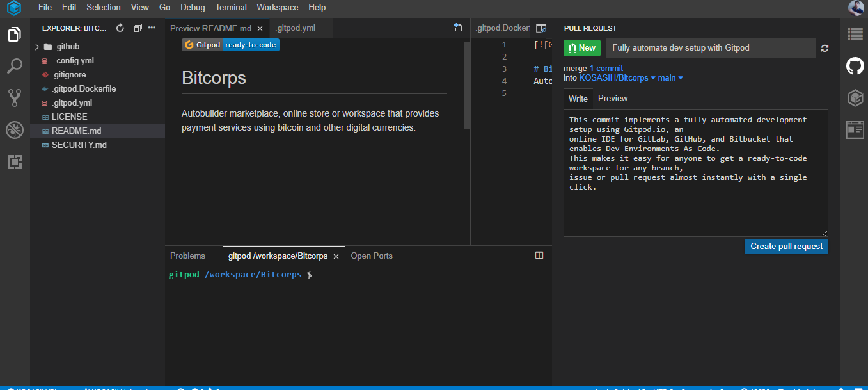Close the gitpod /workspace/Bitcorps terminal tab
This screenshot has height=390, width=868.
336,256
